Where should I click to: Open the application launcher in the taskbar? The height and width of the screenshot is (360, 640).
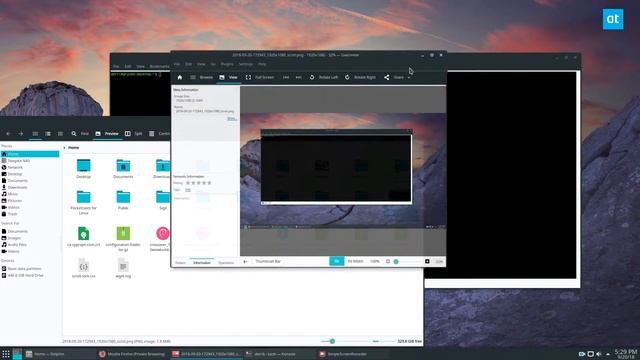(x=6, y=354)
